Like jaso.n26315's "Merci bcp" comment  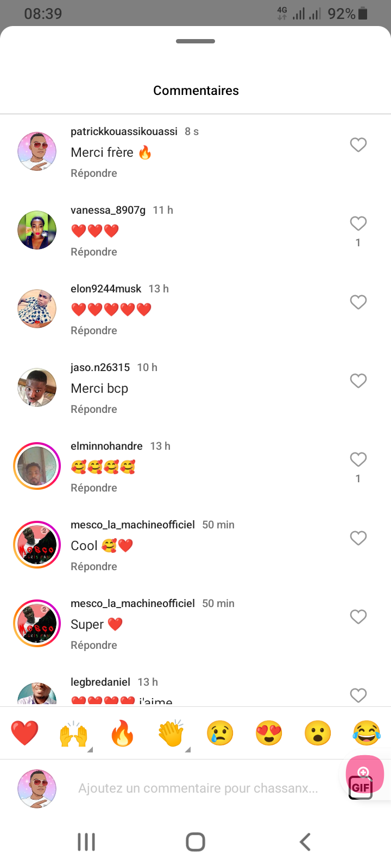coord(358,381)
